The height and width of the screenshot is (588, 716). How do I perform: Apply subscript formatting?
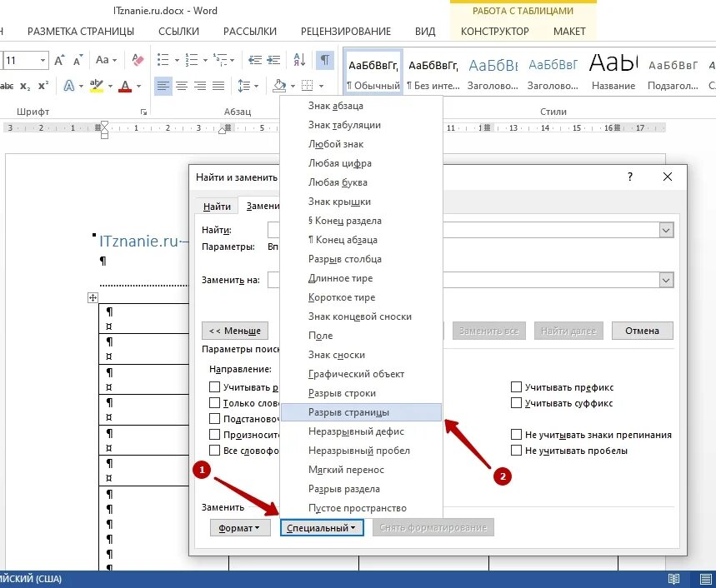pos(25,87)
